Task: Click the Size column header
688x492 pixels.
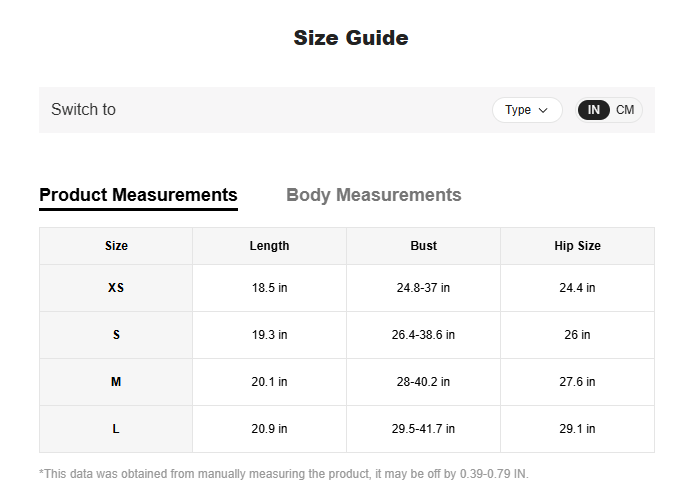Action: pos(116,246)
